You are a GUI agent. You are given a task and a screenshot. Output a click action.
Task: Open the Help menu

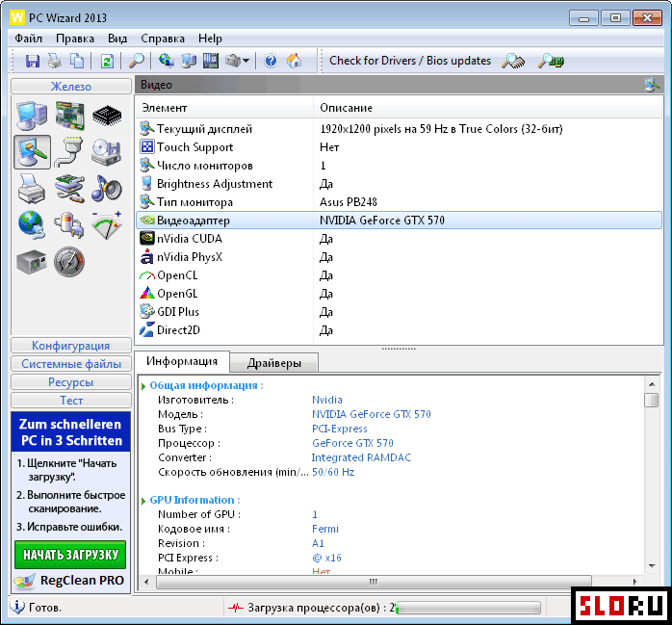click(x=211, y=39)
